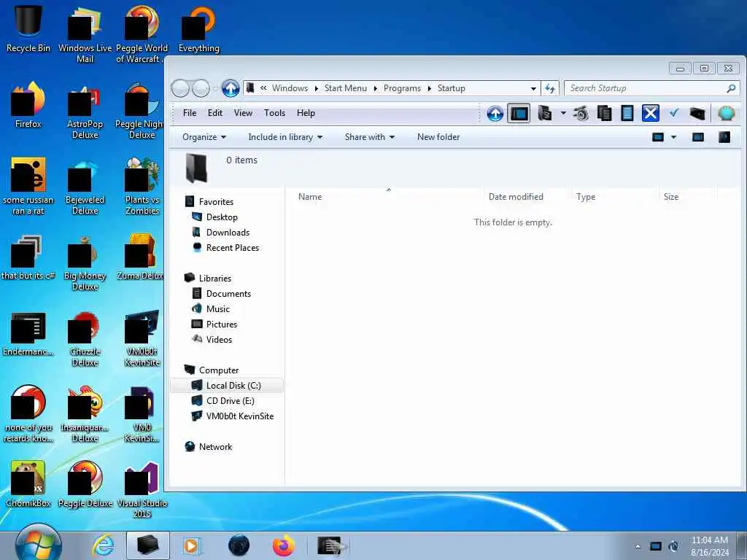Image resolution: width=747 pixels, height=560 pixels.
Task: Select ChomikBox desktop shortcut
Action: [28, 484]
